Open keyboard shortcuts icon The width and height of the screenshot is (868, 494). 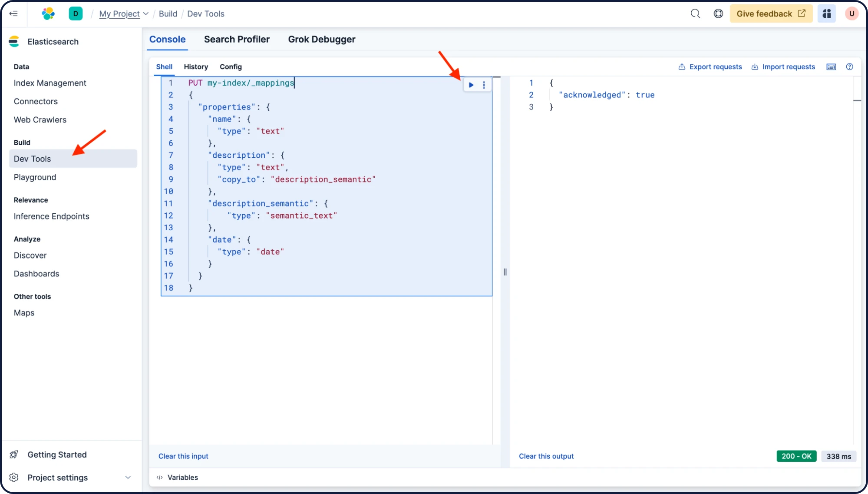tap(831, 66)
